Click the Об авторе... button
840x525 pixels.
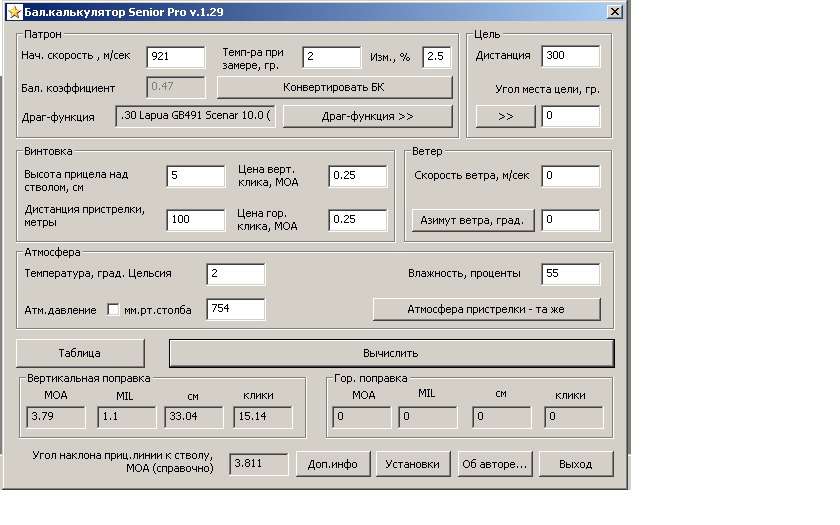495,464
